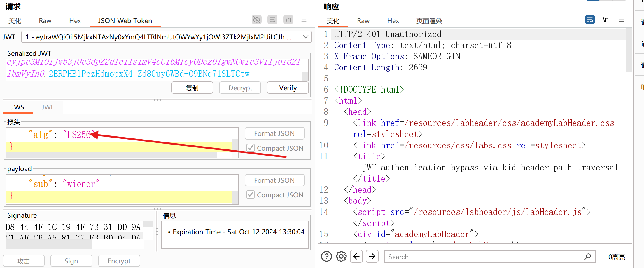Click payload Format JSON button

[274, 180]
